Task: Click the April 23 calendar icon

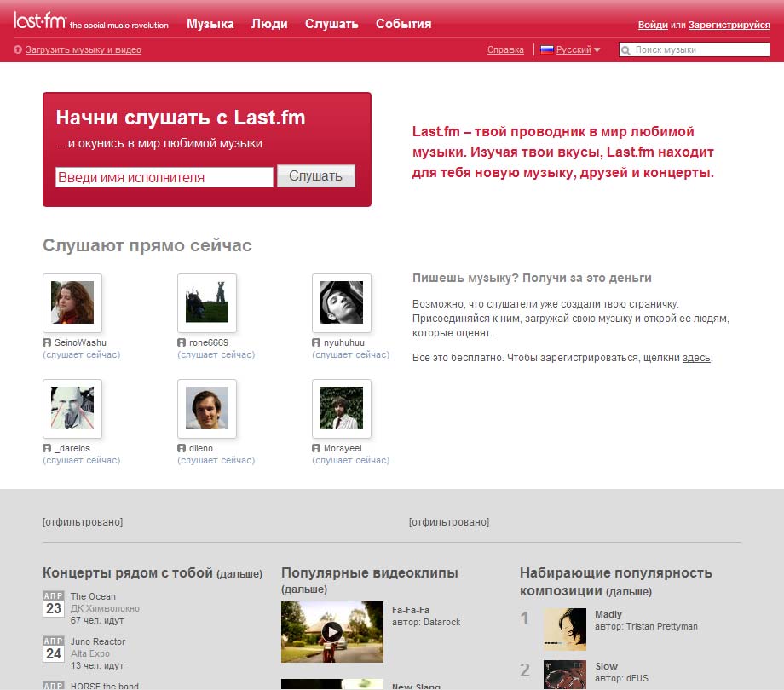Action: click(x=54, y=603)
